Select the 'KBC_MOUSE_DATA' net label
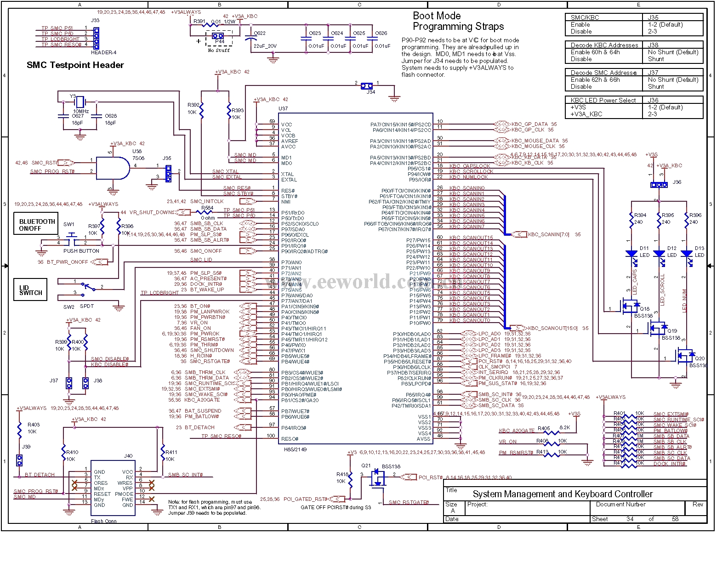This screenshot has width=728, height=562. tap(535, 141)
